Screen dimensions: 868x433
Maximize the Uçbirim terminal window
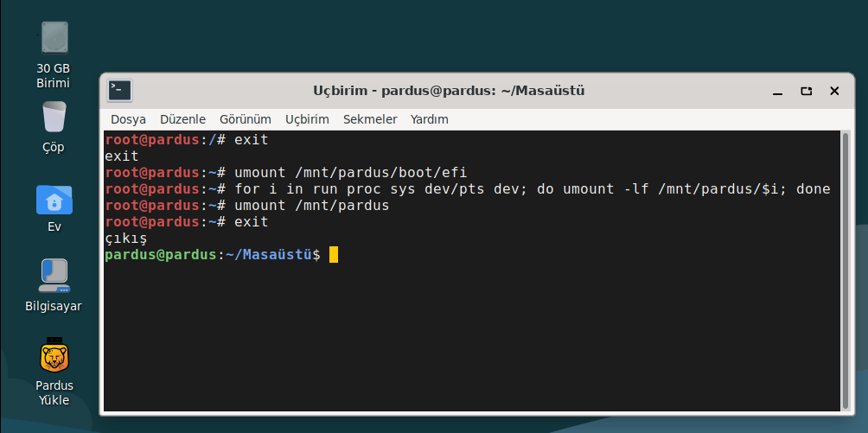(806, 92)
